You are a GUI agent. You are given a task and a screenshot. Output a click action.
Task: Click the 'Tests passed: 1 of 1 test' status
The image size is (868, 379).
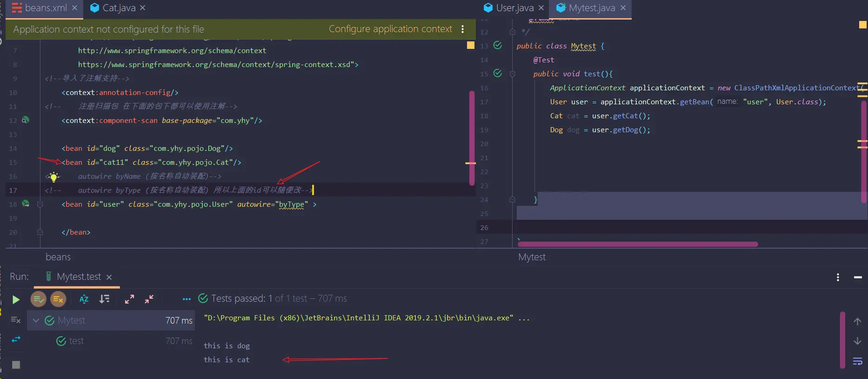tap(279, 298)
